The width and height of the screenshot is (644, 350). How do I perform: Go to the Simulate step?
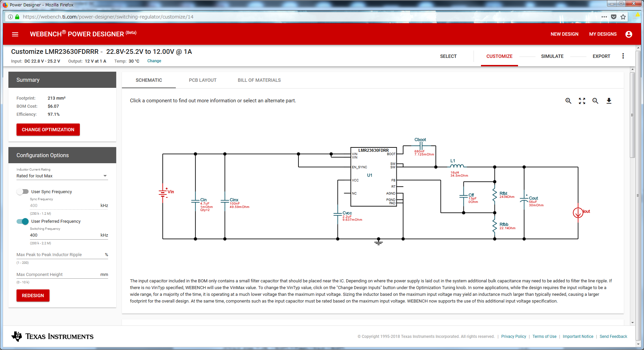[x=552, y=56]
